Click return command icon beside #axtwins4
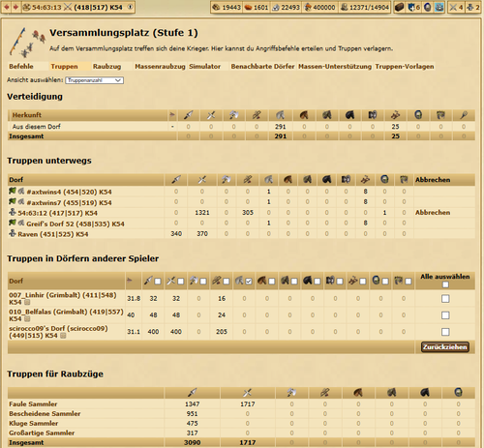 [13, 192]
